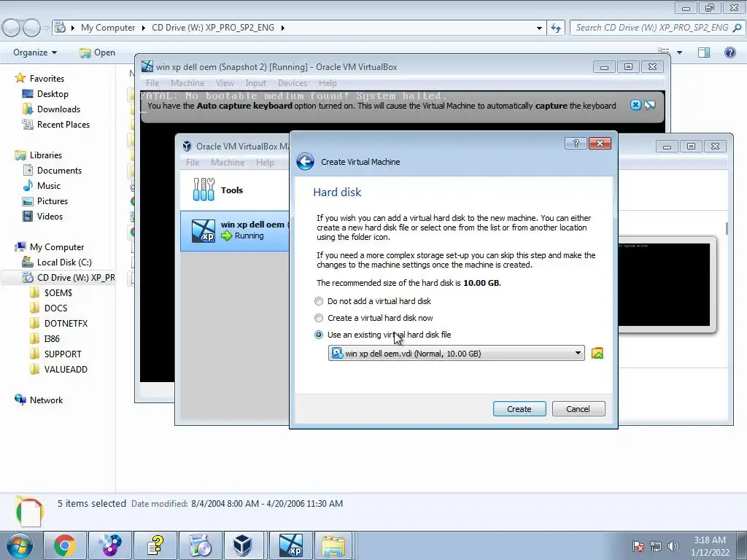Viewport: 747px width, 560px height.
Task: Select the win xp dell oem VM icon
Action: click(x=204, y=230)
